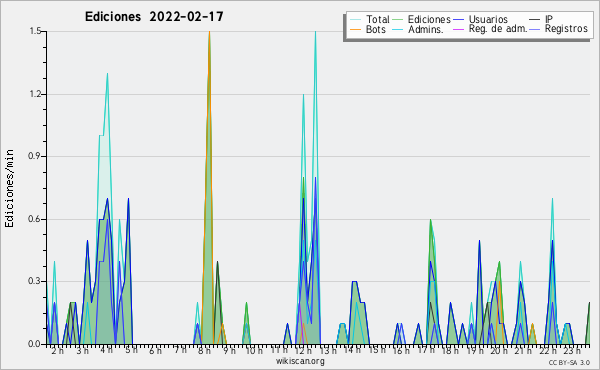Image resolution: width=600 pixels, height=370 pixels.
Task: Click the '8 h' x-axis label
Action: tap(204, 351)
